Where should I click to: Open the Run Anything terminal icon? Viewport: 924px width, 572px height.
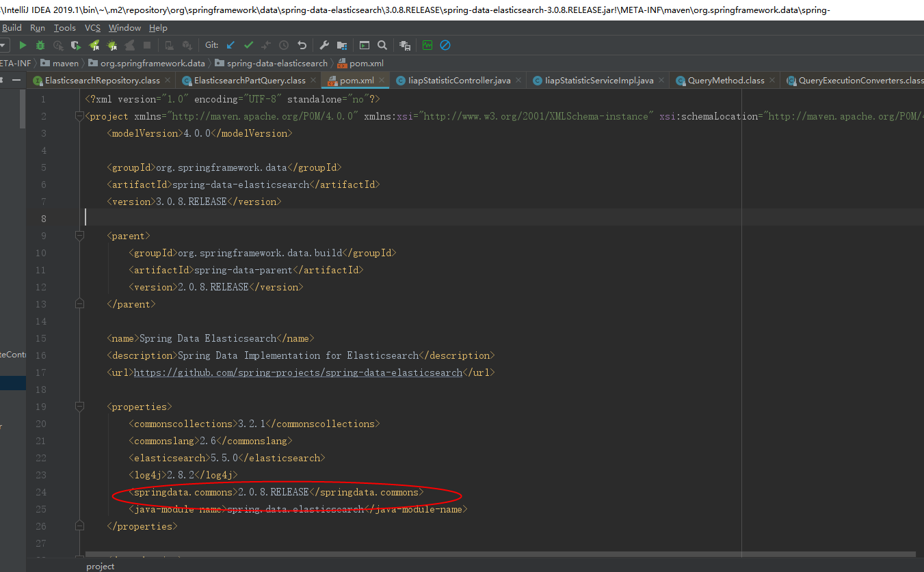pyautogui.click(x=365, y=45)
